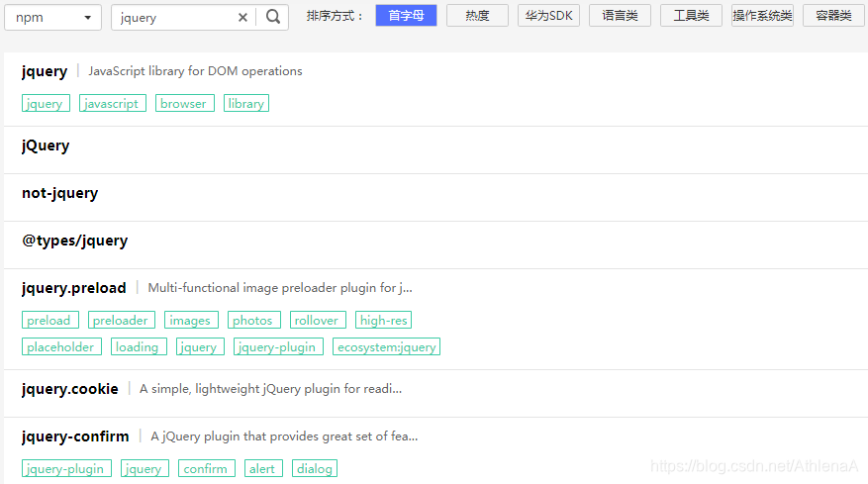Viewport: 868px width, 484px height.
Task: Click the rollover tag
Action: tap(318, 320)
